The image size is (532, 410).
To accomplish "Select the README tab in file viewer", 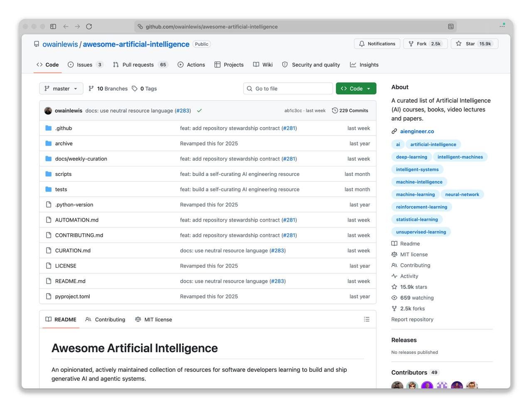I will coord(61,319).
